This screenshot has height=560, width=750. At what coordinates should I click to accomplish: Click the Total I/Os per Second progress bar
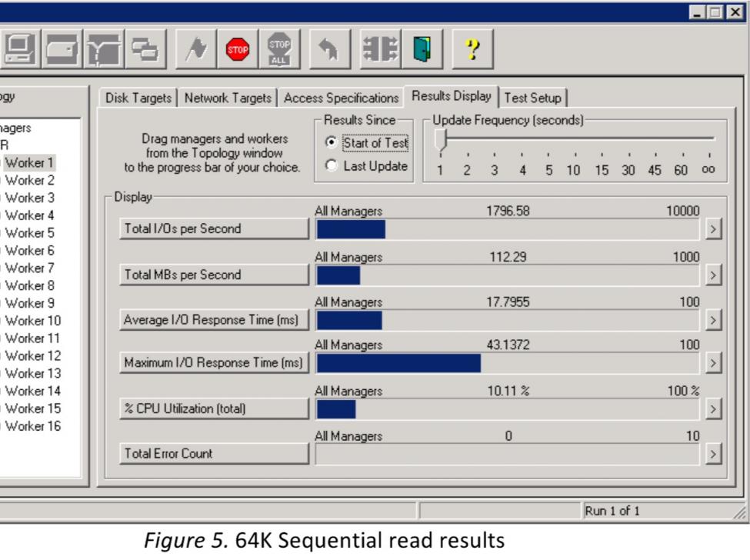pyautogui.click(x=508, y=229)
